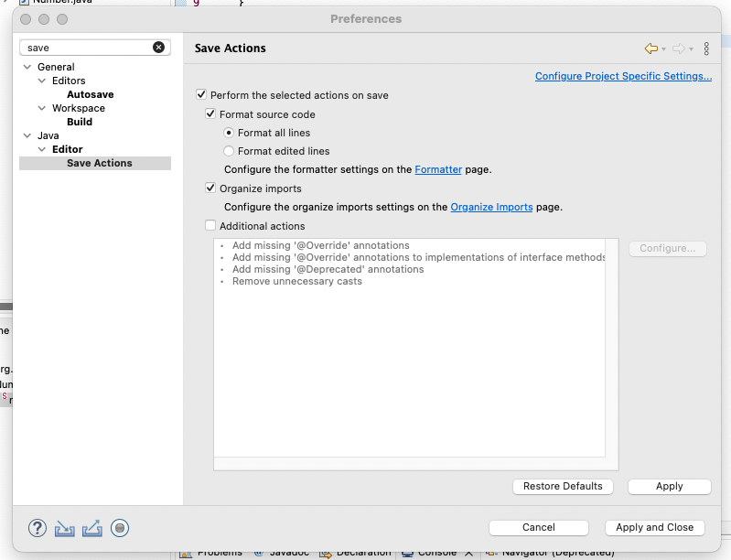Click the @Override interface methods entry
The image size is (731, 560).
(418, 257)
